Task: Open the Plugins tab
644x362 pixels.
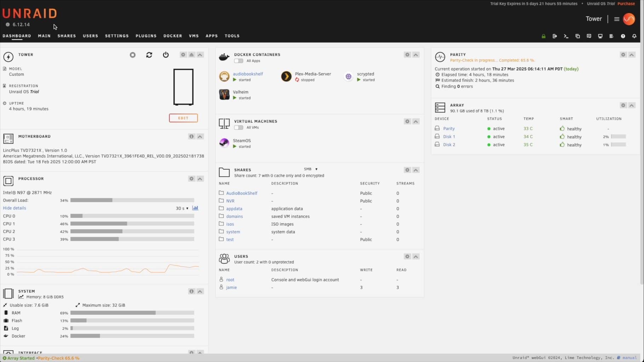Action: (x=146, y=36)
